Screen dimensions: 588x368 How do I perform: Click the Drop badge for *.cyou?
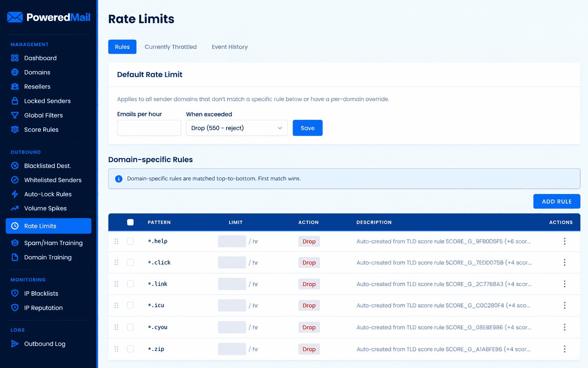(x=309, y=327)
